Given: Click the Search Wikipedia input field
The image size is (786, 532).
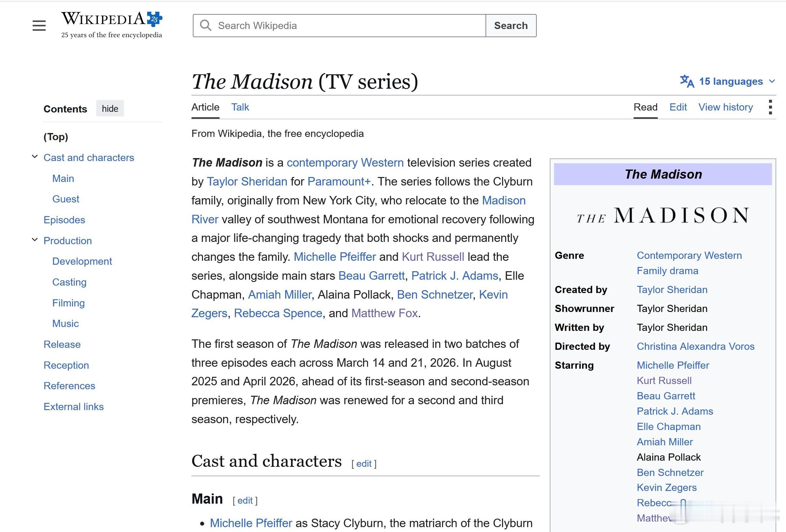Looking at the screenshot, I should click(339, 26).
